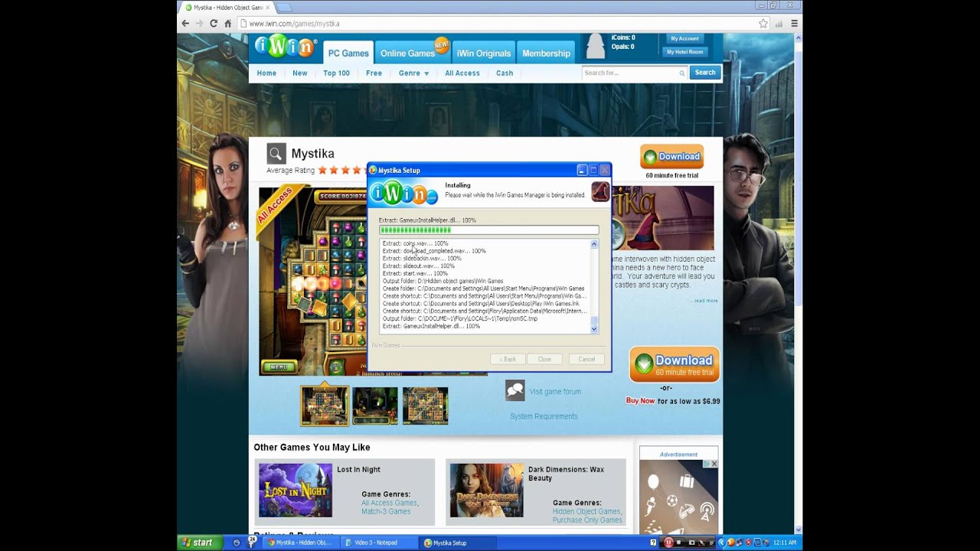Click the install log scroll up arrow
The width and height of the screenshot is (980, 551).
click(593, 244)
